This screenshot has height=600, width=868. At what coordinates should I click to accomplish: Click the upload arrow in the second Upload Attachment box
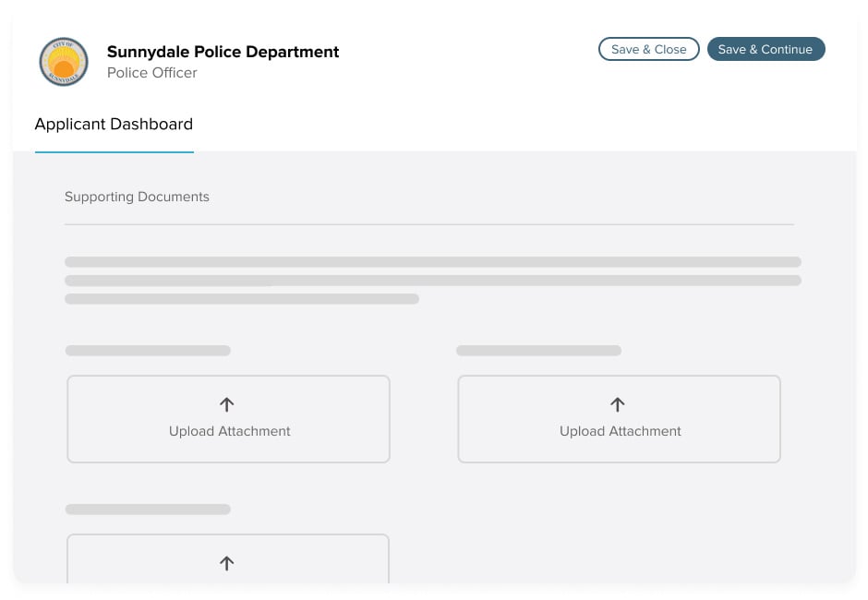coord(618,404)
